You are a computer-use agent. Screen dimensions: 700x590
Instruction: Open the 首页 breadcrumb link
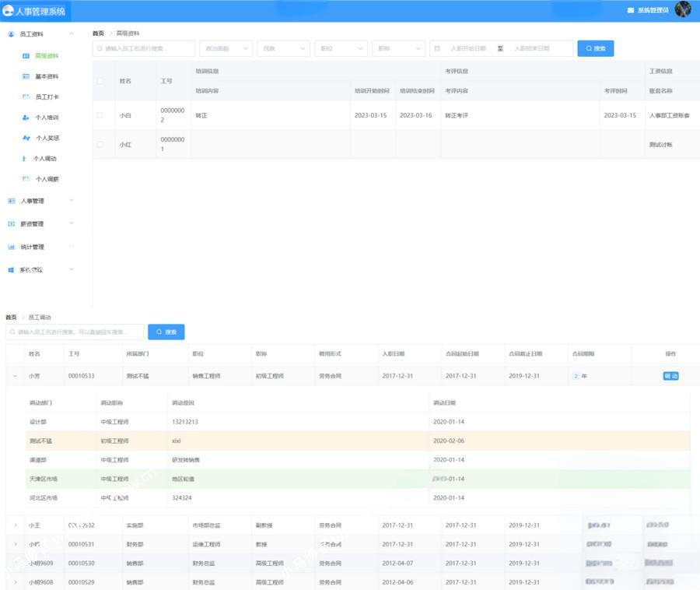pyautogui.click(x=96, y=33)
